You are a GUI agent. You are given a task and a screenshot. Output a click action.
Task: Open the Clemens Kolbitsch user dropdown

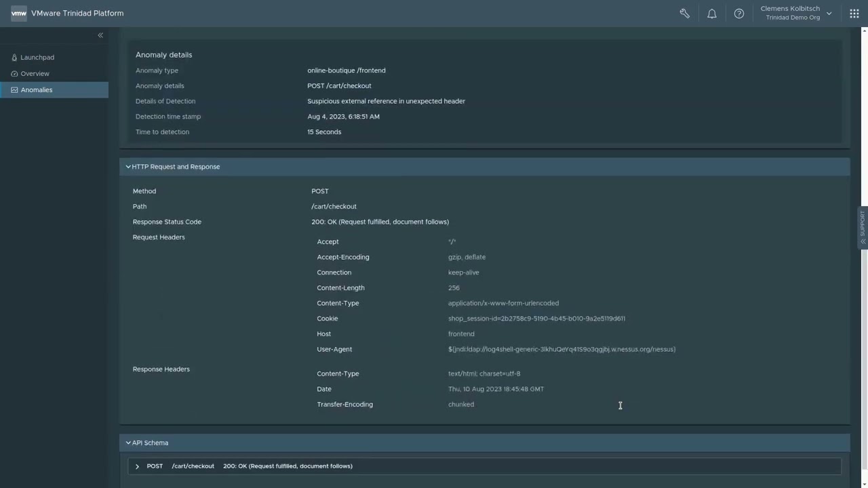tap(795, 13)
